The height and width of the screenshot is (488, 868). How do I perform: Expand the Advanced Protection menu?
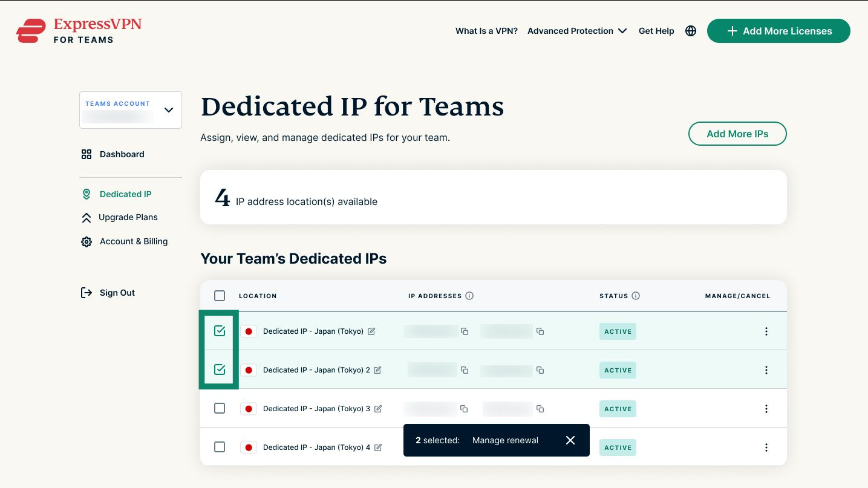[x=577, y=31]
